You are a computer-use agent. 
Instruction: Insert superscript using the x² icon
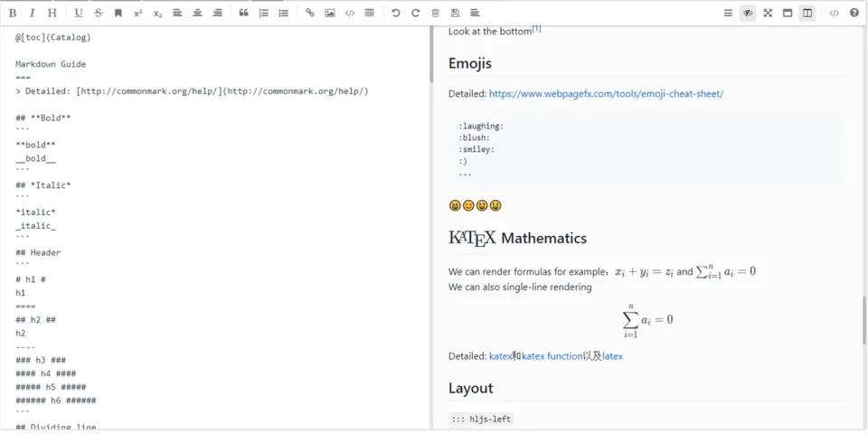(x=137, y=14)
